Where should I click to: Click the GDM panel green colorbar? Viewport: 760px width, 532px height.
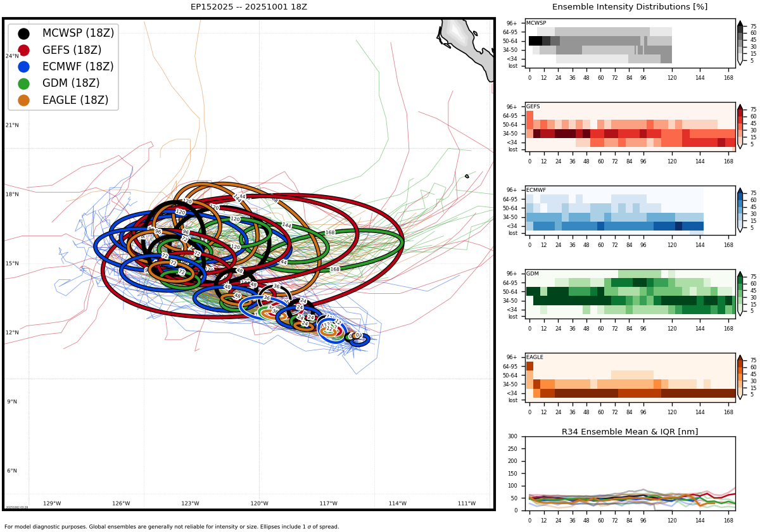click(740, 294)
